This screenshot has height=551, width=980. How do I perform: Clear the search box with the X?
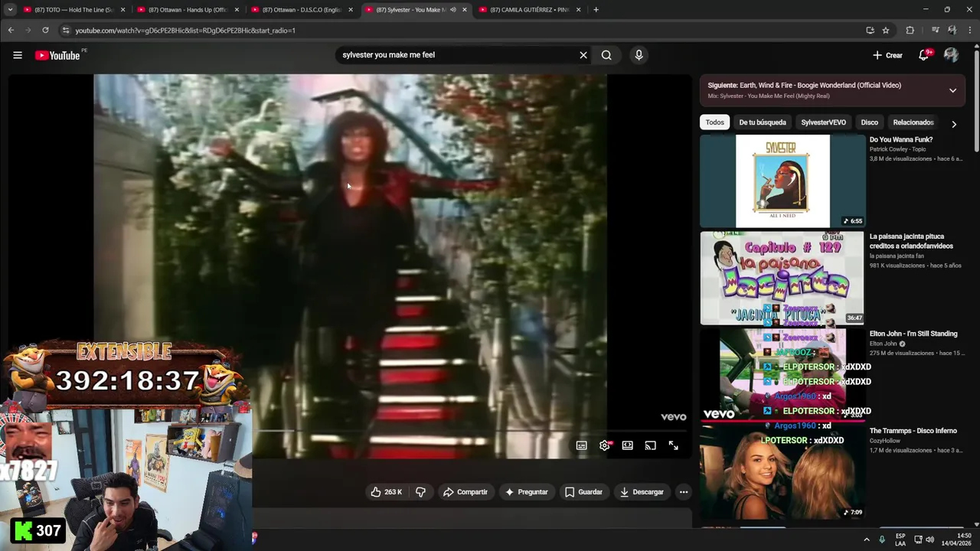(x=583, y=55)
